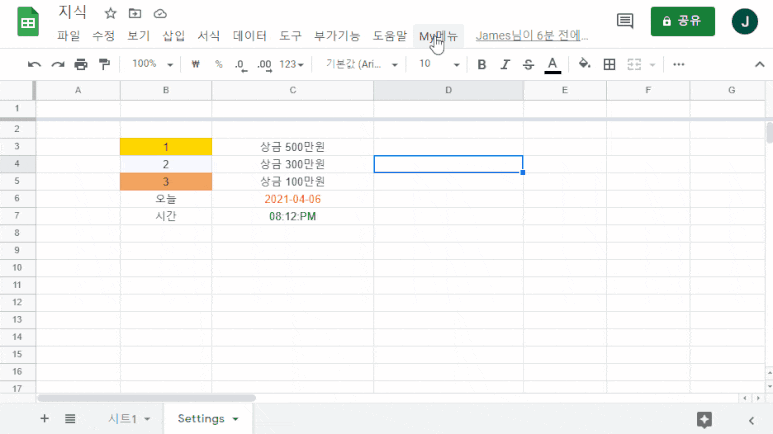This screenshot has height=434, width=773.
Task: Open the 삽입 menu
Action: [174, 36]
